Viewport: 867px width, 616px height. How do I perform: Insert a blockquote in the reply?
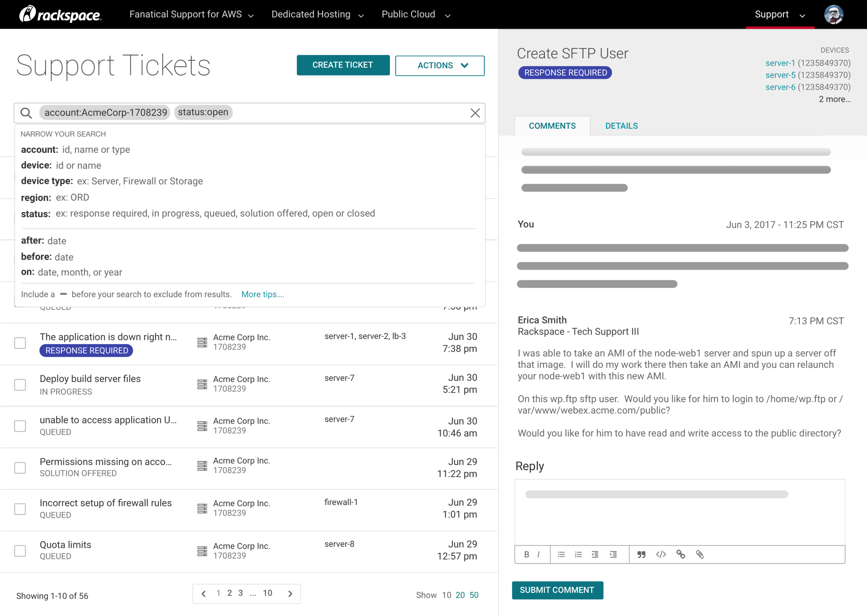pos(641,555)
